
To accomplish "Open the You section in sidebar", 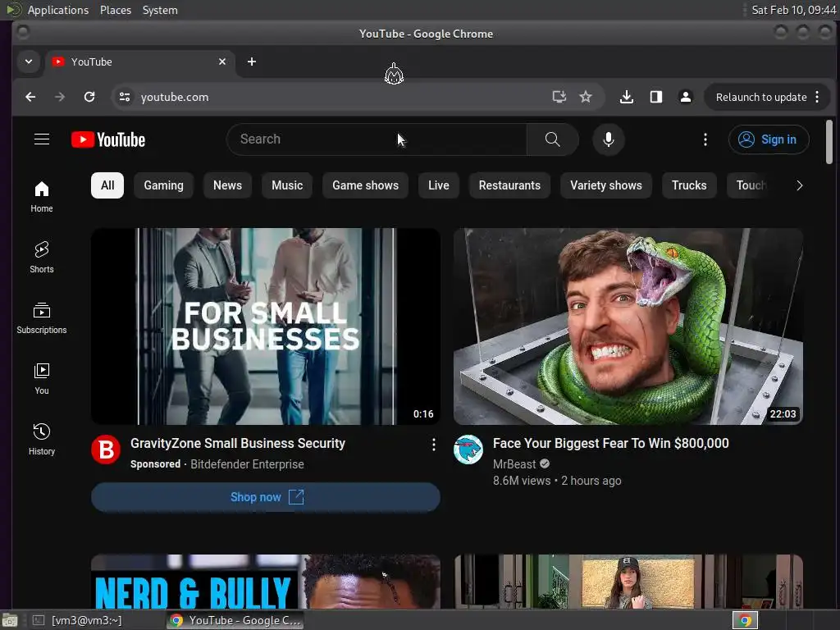I will [x=42, y=379].
